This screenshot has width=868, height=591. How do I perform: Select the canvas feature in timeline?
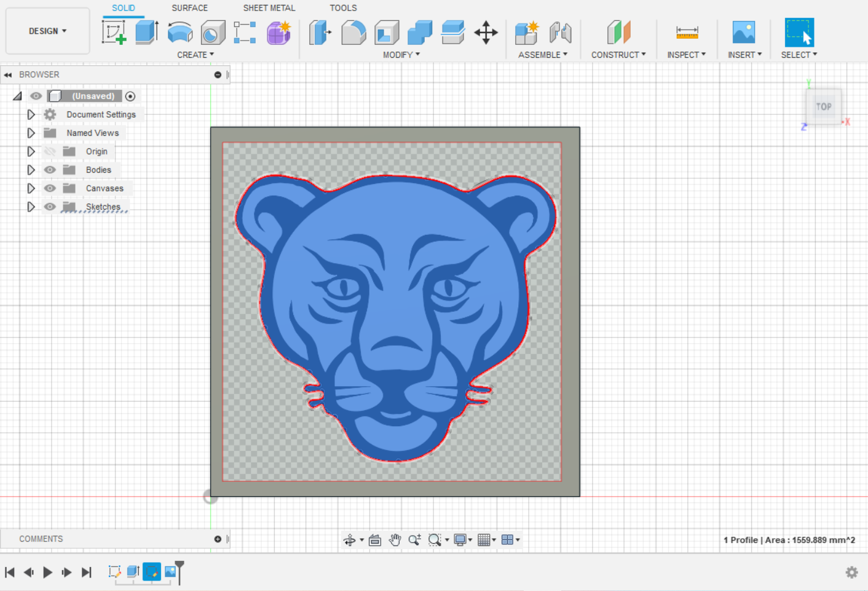click(x=170, y=572)
